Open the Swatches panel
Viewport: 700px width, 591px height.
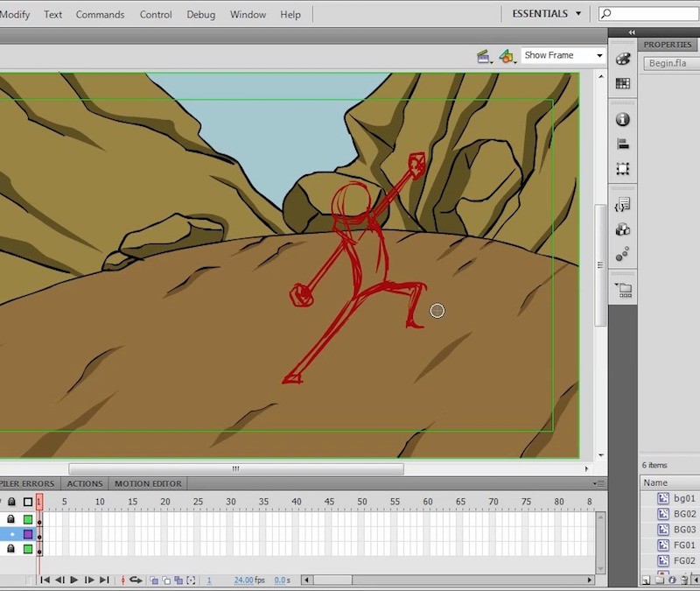coord(623,83)
